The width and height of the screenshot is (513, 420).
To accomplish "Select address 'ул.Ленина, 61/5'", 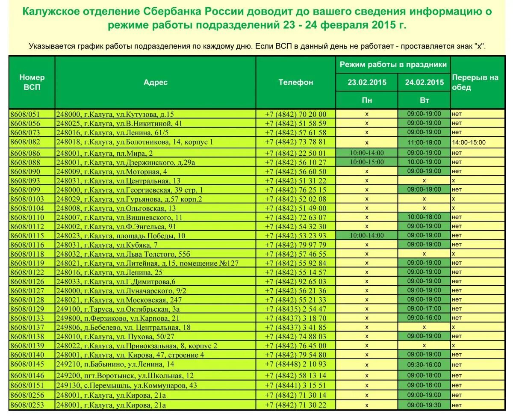I will click(x=142, y=133).
